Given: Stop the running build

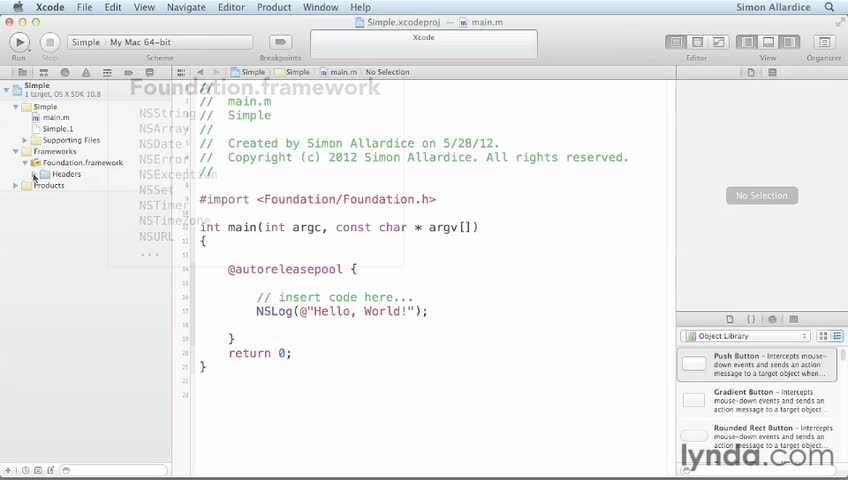Looking at the screenshot, I should (x=50, y=42).
